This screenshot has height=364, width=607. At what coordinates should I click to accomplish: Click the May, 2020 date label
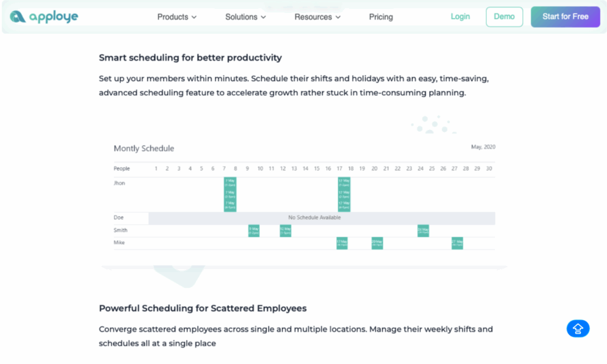tap(483, 147)
